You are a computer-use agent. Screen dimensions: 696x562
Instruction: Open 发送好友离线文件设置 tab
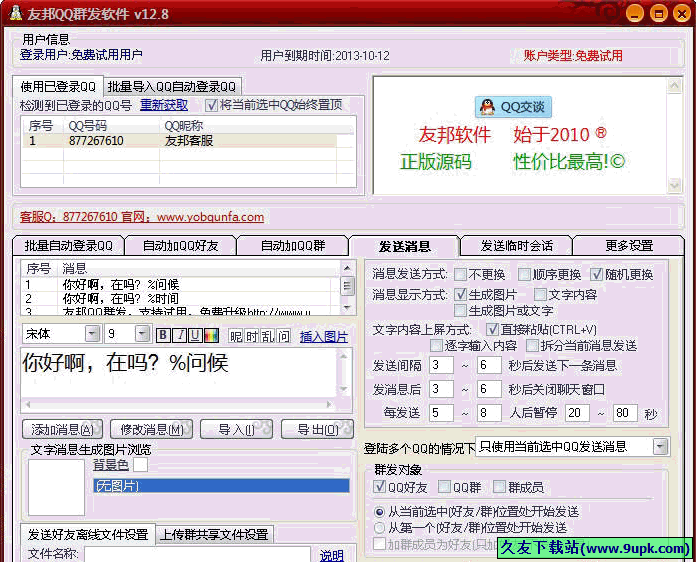point(88,534)
